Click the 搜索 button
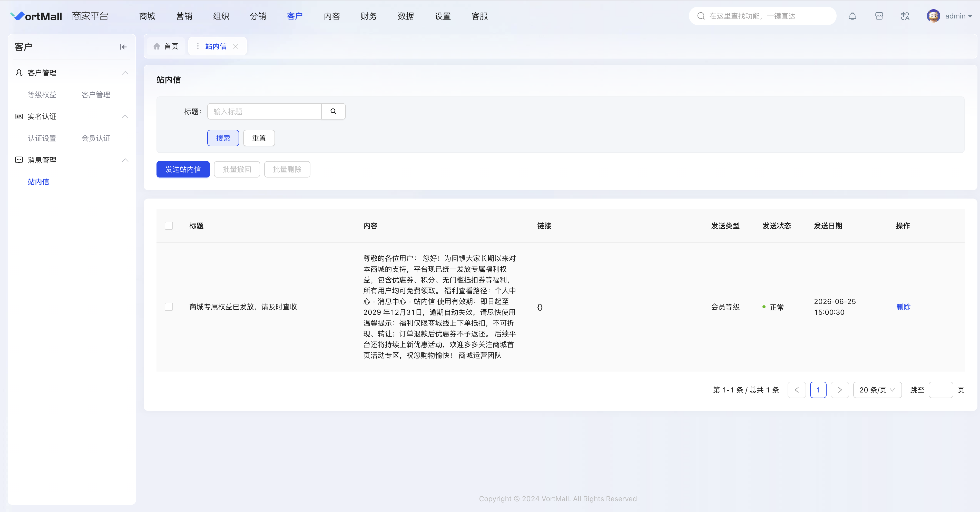Viewport: 980px width, 512px height. [223, 138]
